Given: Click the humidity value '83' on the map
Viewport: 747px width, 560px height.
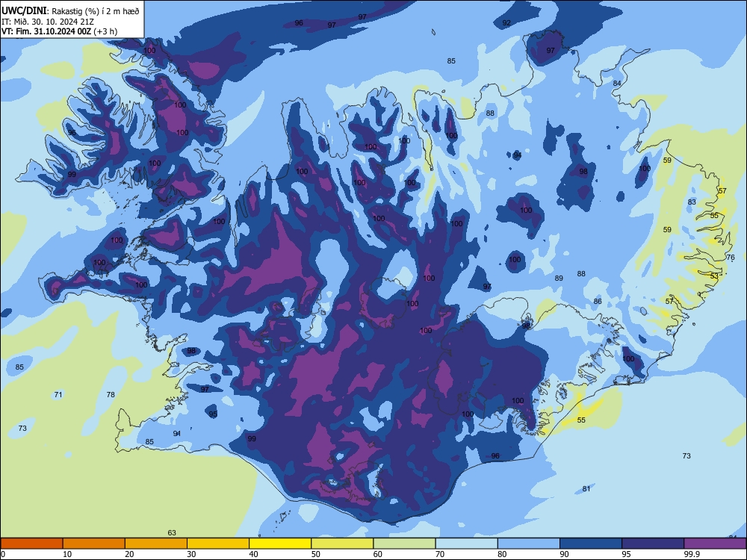Looking at the screenshot, I should (x=692, y=202).
